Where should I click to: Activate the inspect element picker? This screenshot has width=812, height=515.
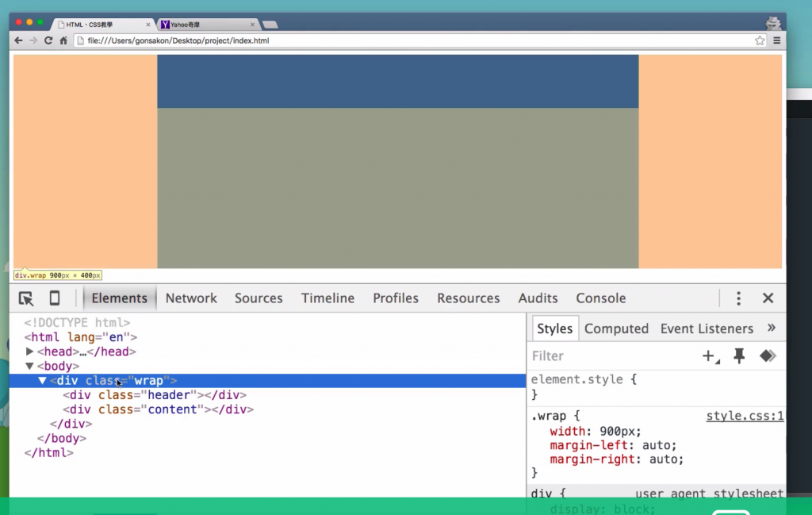tap(26, 298)
